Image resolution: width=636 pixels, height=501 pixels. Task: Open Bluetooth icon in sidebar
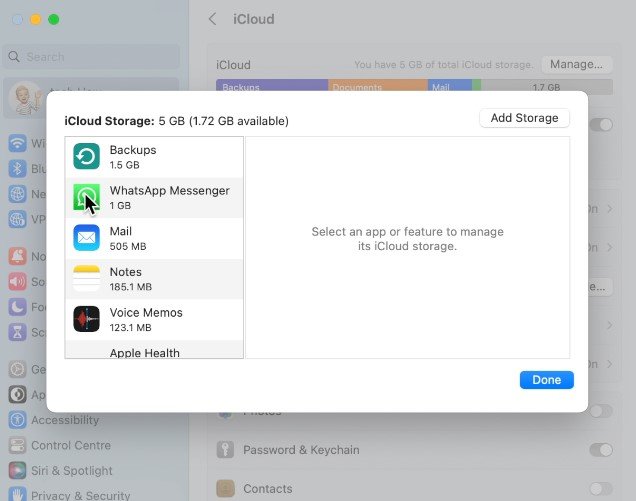(x=17, y=168)
